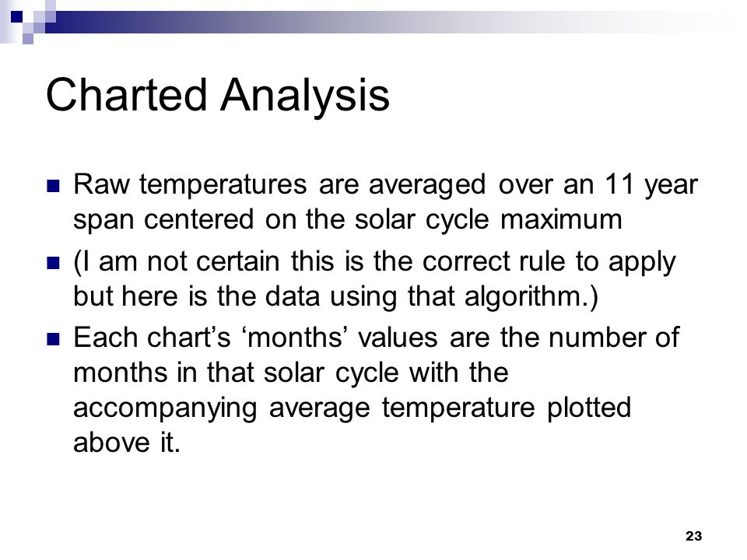Click the line 'months in that solar cycle with the'

point(290,373)
